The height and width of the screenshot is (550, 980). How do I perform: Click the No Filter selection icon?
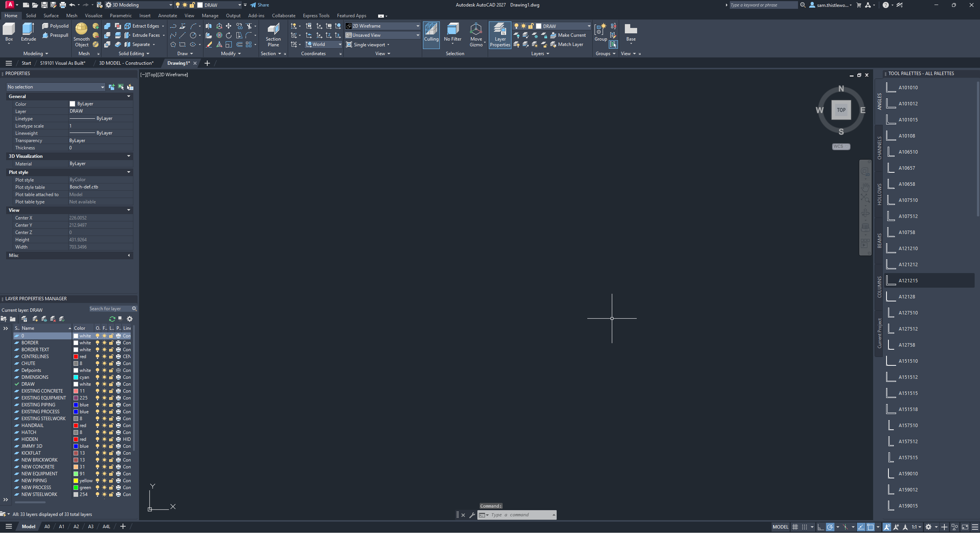[452, 32]
